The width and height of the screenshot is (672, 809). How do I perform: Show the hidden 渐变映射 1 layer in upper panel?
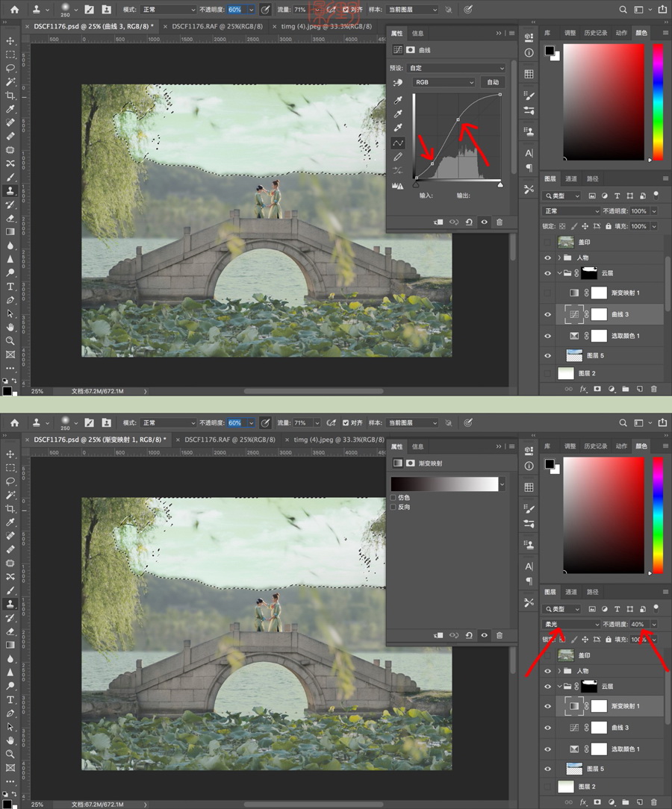point(548,293)
